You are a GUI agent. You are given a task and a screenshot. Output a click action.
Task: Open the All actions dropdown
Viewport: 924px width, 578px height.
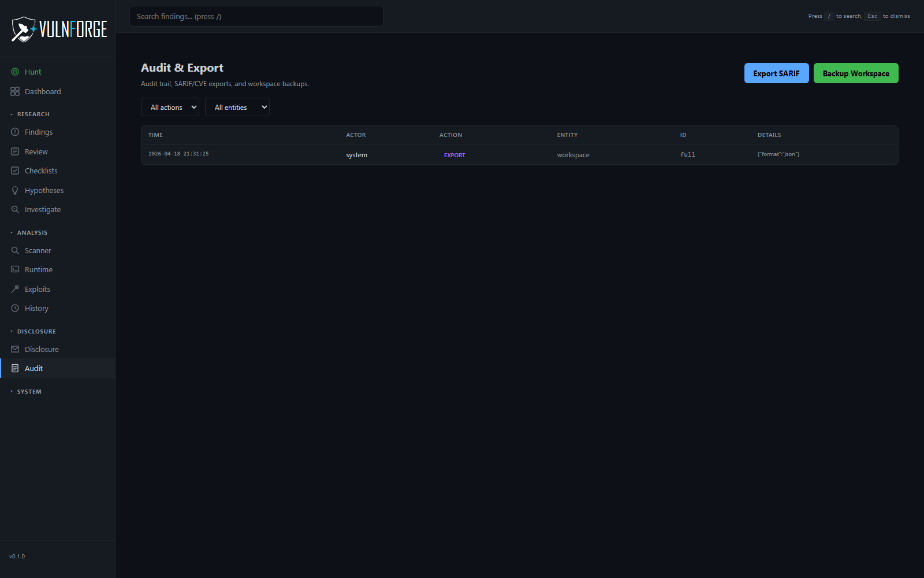tap(170, 107)
